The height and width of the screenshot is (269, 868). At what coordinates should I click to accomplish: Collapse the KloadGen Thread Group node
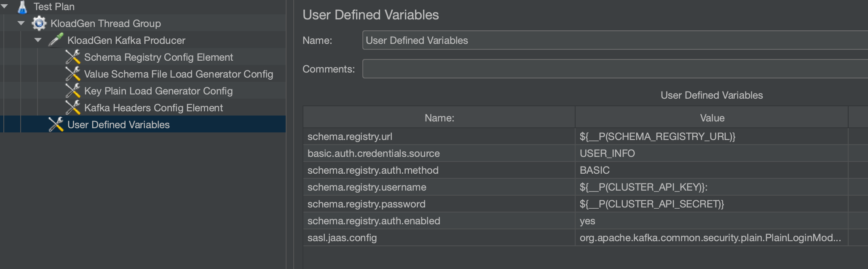pyautogui.click(x=21, y=23)
